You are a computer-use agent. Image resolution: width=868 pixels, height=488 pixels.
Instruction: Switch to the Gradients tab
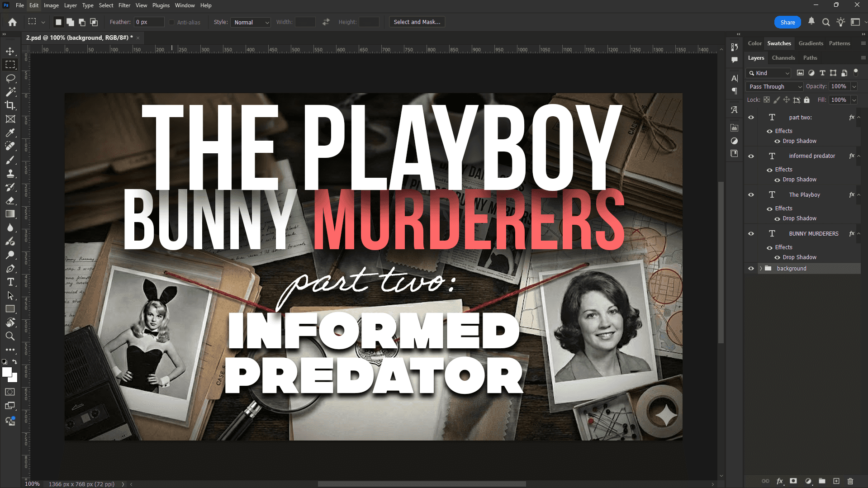pos(811,43)
